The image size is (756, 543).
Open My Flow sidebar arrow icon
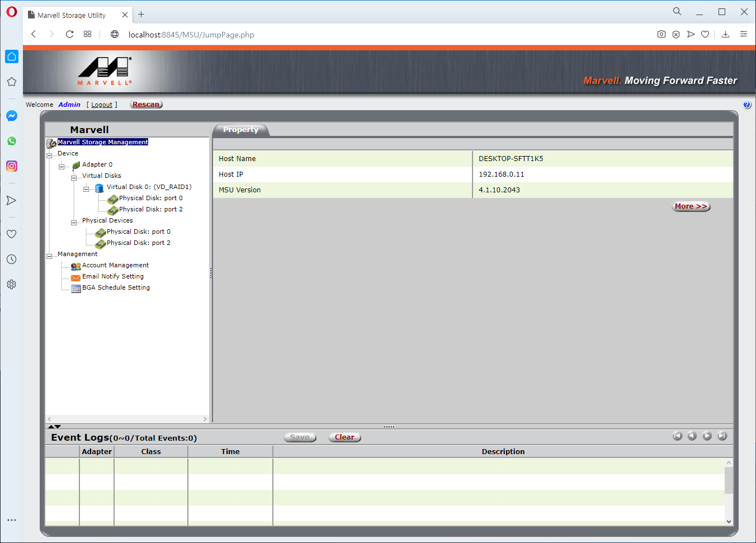coord(12,200)
